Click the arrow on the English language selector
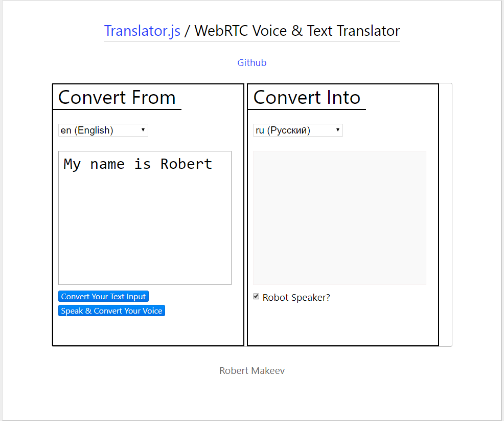 tap(143, 130)
